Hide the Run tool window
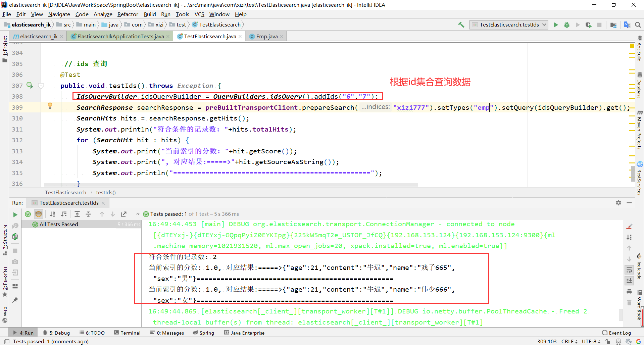Viewport: 644px width, 345px height. click(x=629, y=203)
